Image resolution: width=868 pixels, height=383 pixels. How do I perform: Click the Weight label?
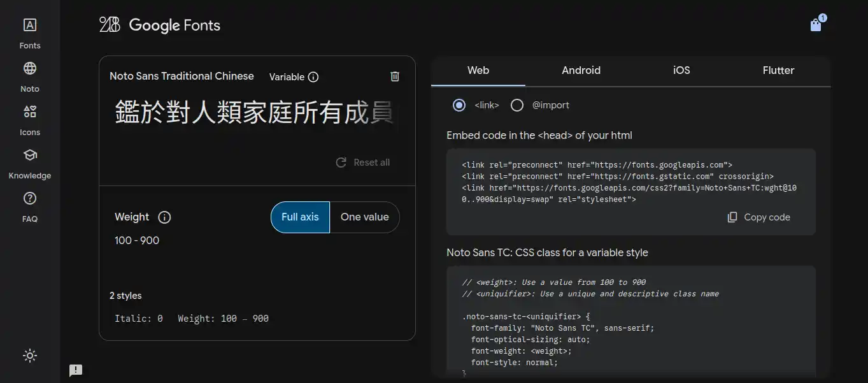(x=132, y=217)
